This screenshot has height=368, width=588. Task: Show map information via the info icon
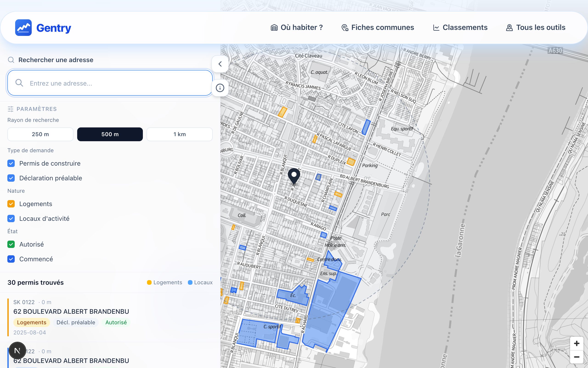220,88
